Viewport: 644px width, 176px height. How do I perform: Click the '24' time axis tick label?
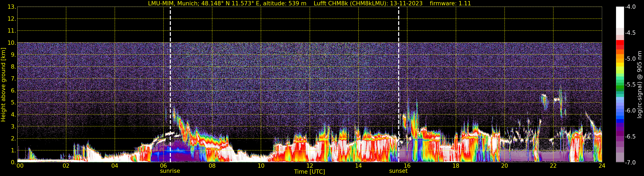pyautogui.click(x=602, y=166)
